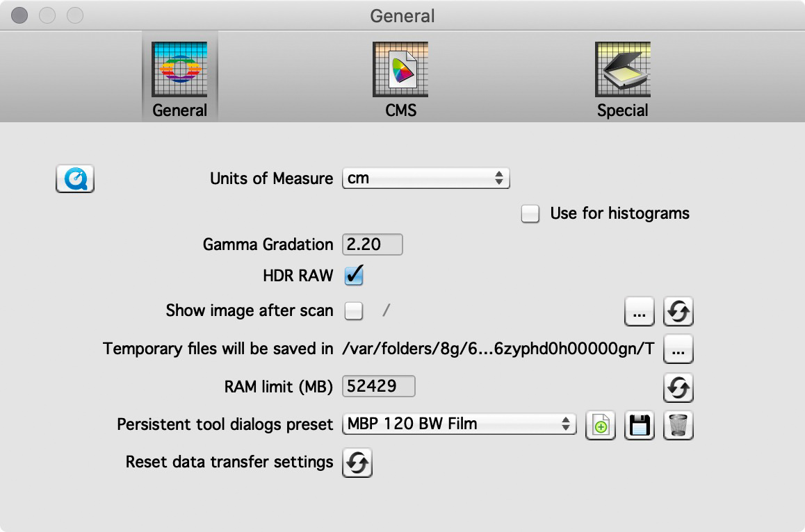805x532 pixels.
Task: Delete preset with trash can icon
Action: [678, 424]
